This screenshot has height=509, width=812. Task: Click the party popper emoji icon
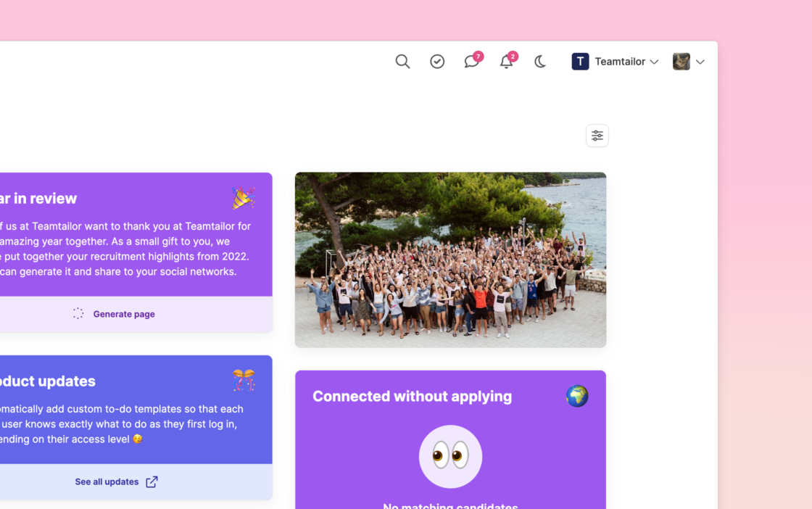[244, 198]
